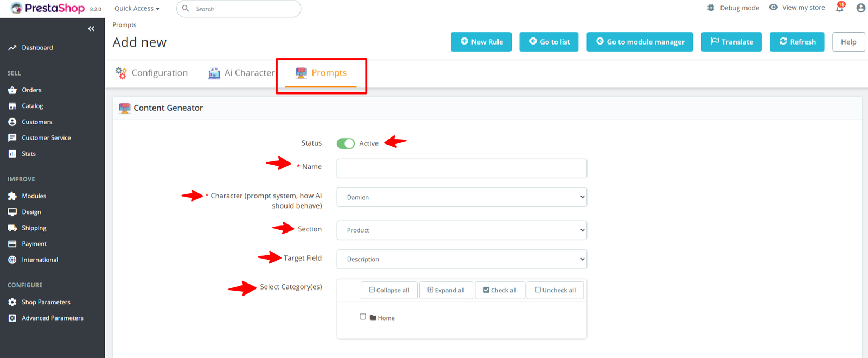Open the account profile icon
Viewport: 868px width, 358px height.
860,8
